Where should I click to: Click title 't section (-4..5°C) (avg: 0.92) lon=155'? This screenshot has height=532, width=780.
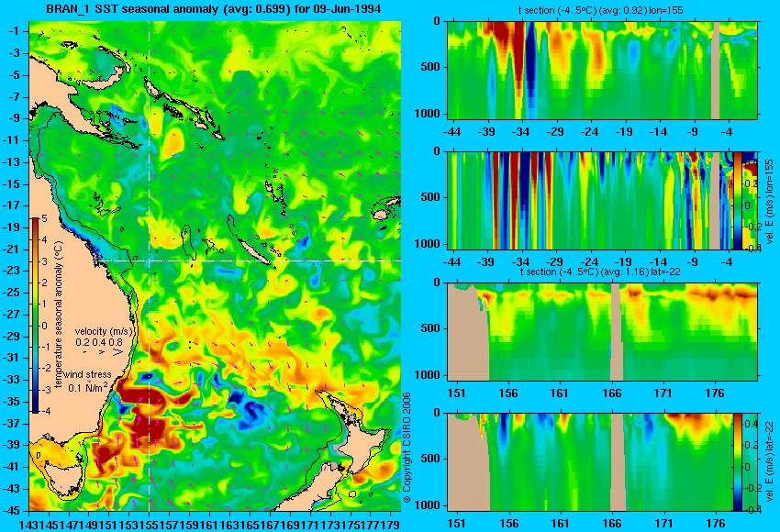[602, 10]
